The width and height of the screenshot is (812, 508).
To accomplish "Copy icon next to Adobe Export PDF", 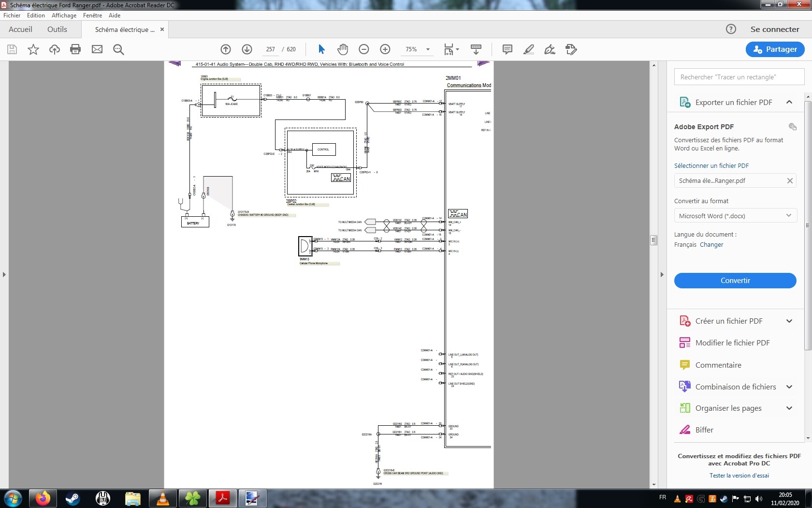I will click(x=792, y=127).
